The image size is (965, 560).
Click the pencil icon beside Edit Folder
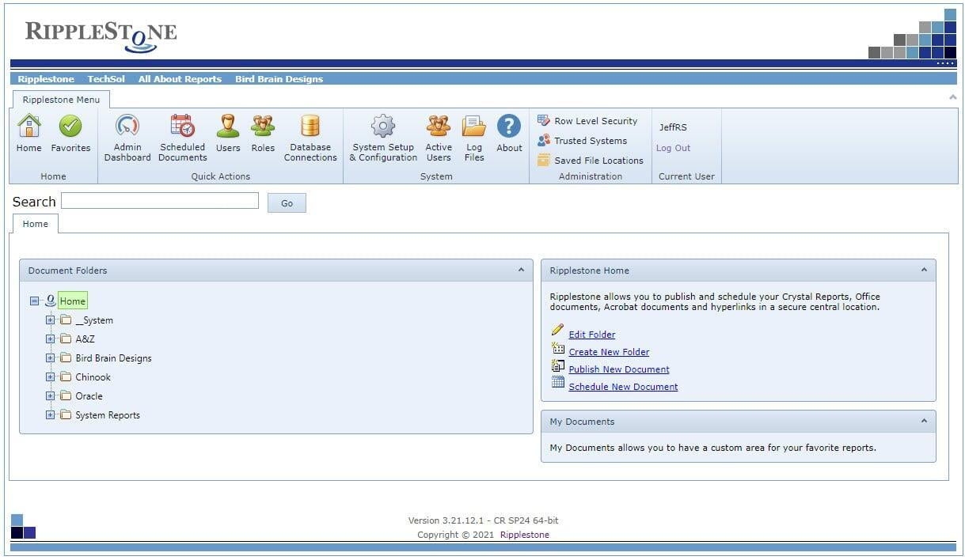click(x=557, y=330)
